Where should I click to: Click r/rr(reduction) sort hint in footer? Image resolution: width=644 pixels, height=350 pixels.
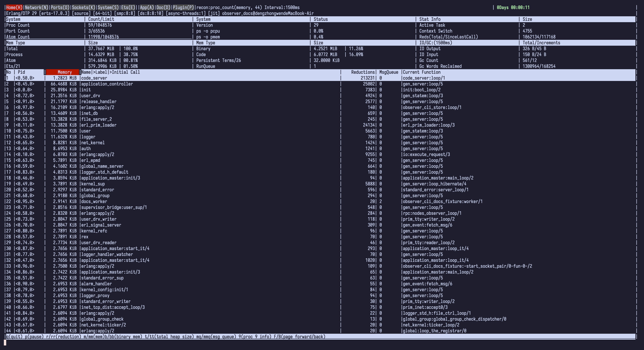64,337
